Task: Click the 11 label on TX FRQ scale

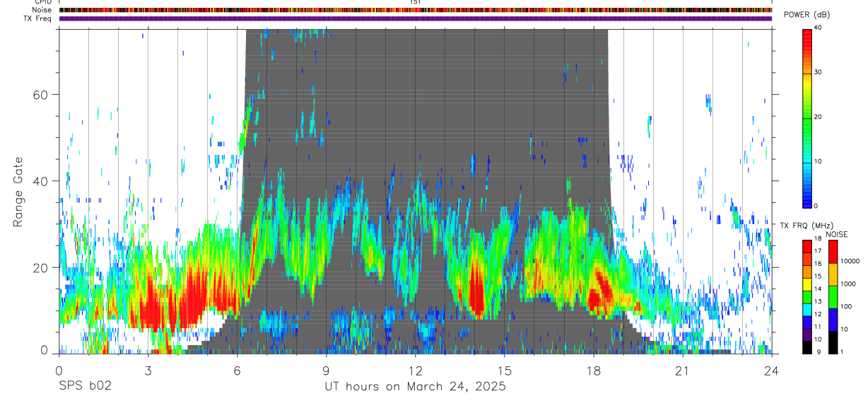Action: coord(818,327)
